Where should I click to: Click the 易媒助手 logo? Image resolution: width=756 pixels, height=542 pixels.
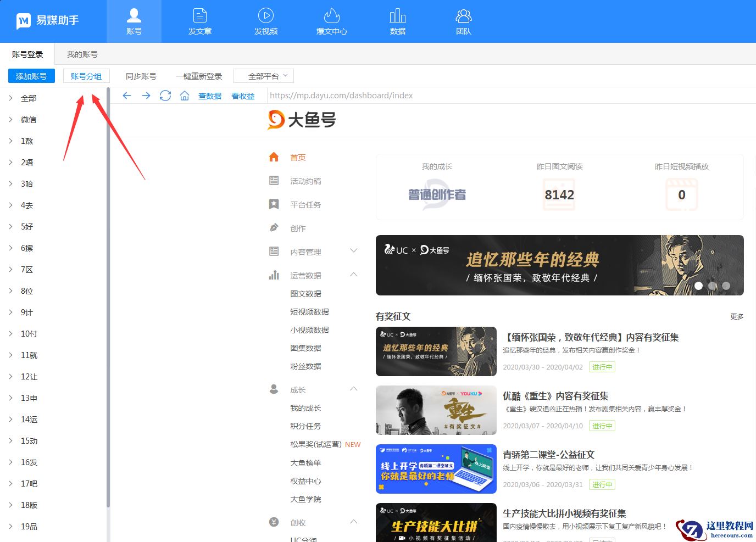tap(47, 21)
